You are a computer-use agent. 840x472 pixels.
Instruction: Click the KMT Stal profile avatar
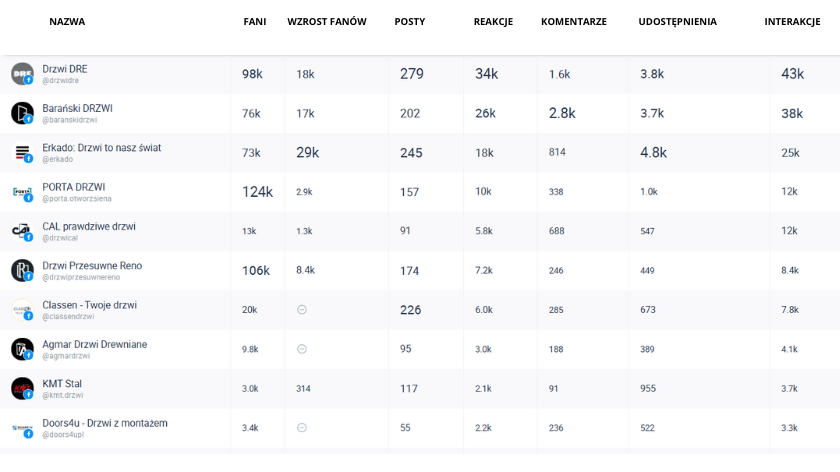[x=22, y=388]
